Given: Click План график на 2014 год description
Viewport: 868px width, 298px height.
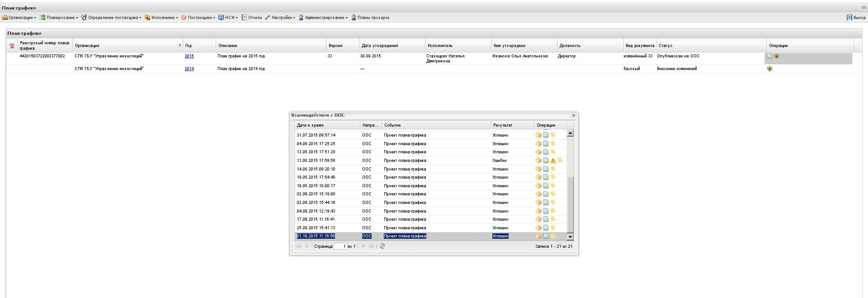Looking at the screenshot, I should (241, 69).
